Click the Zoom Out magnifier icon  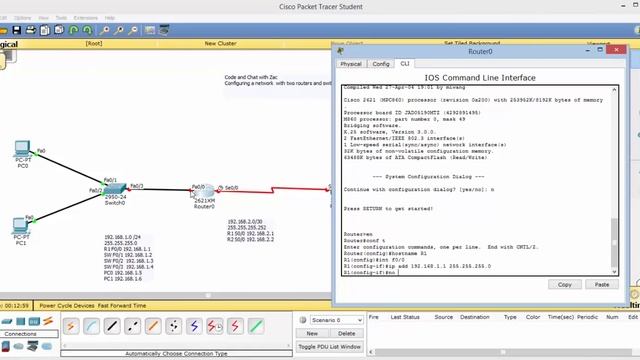click(x=133, y=30)
